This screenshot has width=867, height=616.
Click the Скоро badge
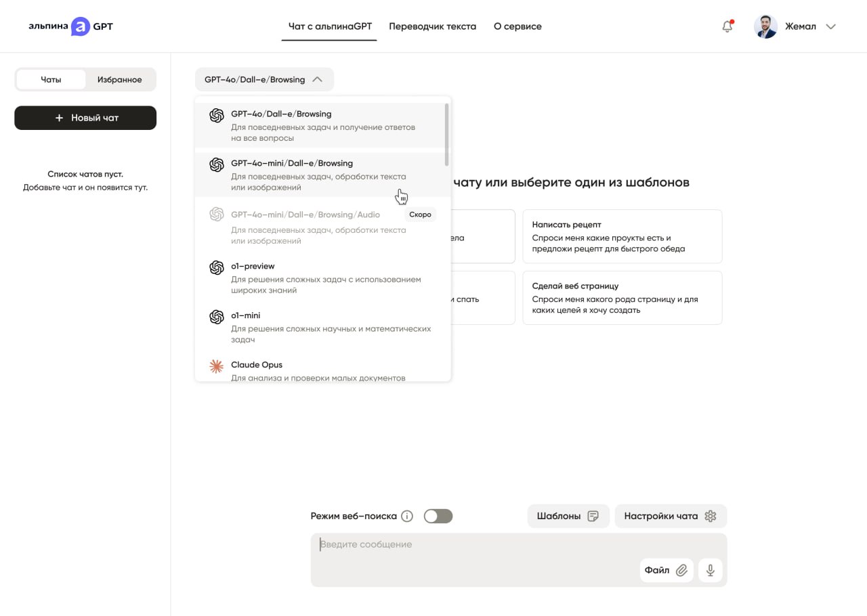click(x=420, y=215)
